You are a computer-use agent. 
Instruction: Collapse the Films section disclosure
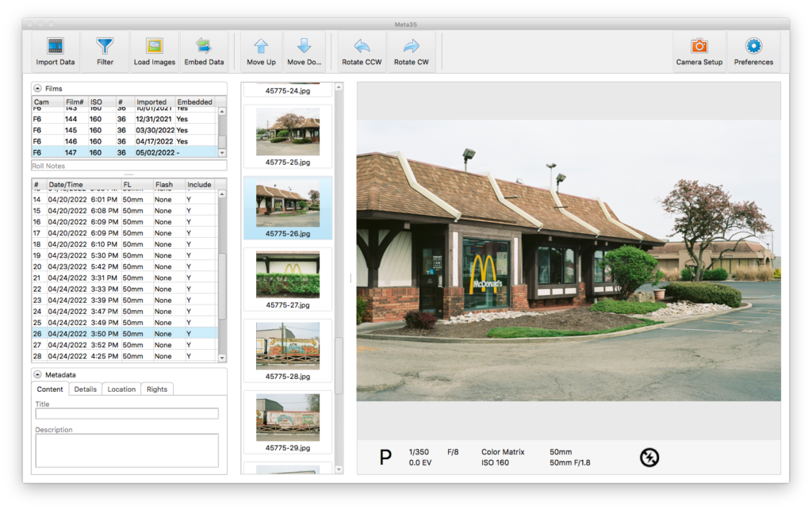[37, 89]
